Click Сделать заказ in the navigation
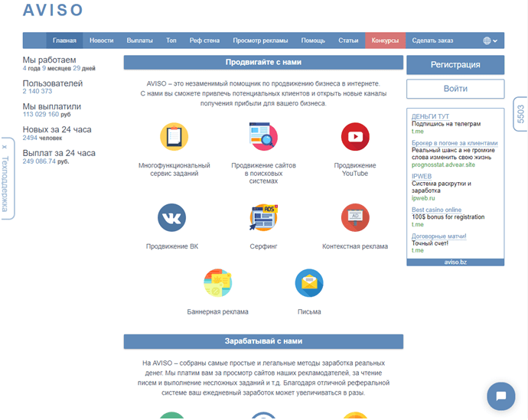The width and height of the screenshot is (528, 420). pyautogui.click(x=432, y=41)
